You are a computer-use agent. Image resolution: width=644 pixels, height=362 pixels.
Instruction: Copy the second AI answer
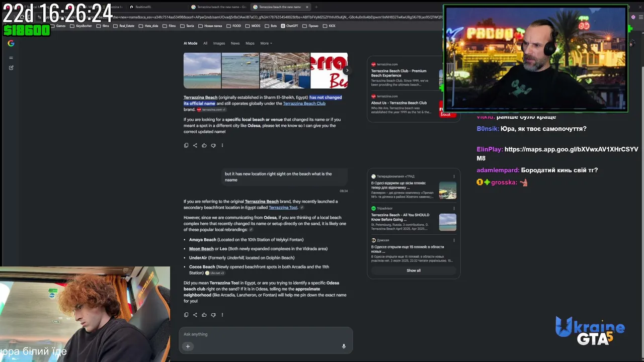[x=186, y=315]
